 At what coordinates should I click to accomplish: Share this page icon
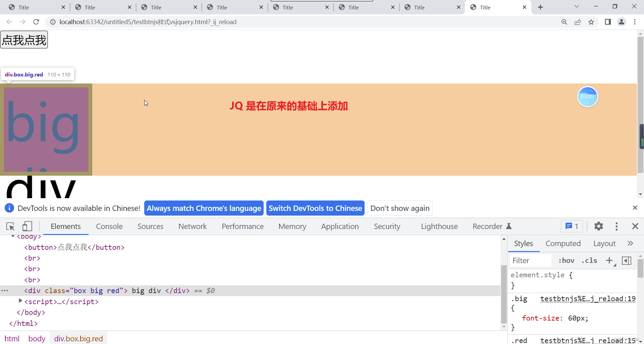578,22
